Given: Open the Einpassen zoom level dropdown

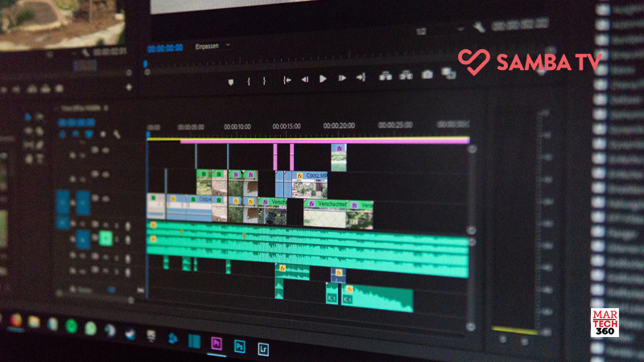Looking at the screenshot, I should tap(213, 46).
